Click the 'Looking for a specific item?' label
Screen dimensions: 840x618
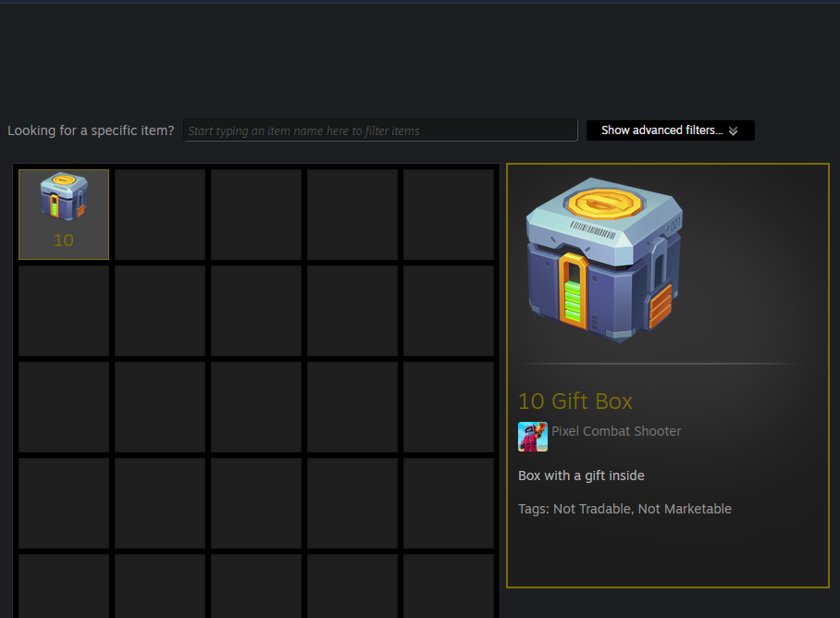coord(91,130)
